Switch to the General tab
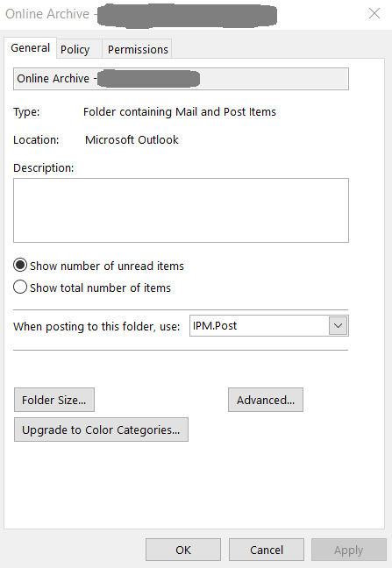Screen dimensions: 392x568 click(31, 48)
